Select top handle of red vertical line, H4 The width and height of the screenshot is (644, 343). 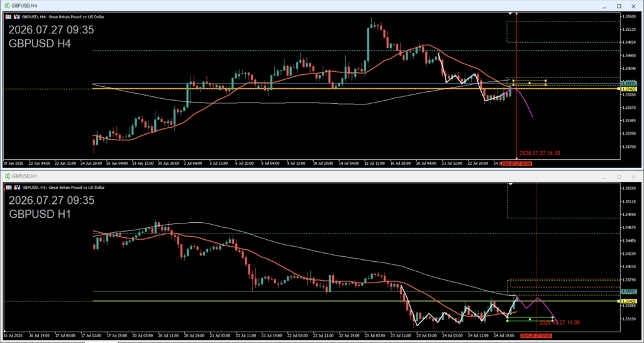516,14
